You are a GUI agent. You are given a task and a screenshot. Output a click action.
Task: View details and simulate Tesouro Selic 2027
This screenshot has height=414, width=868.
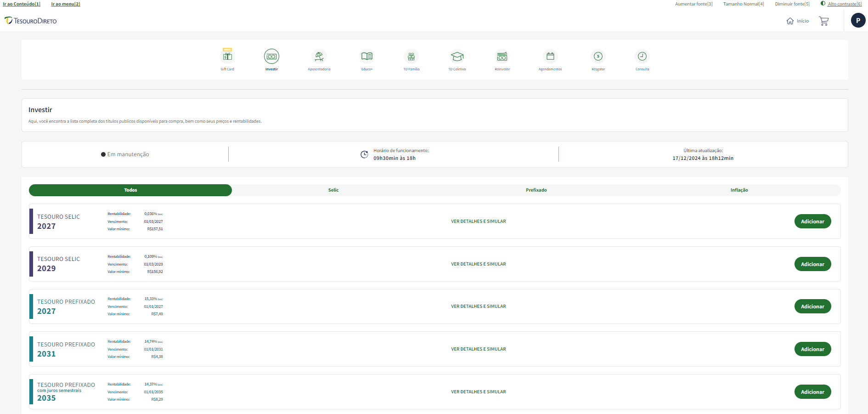point(479,221)
